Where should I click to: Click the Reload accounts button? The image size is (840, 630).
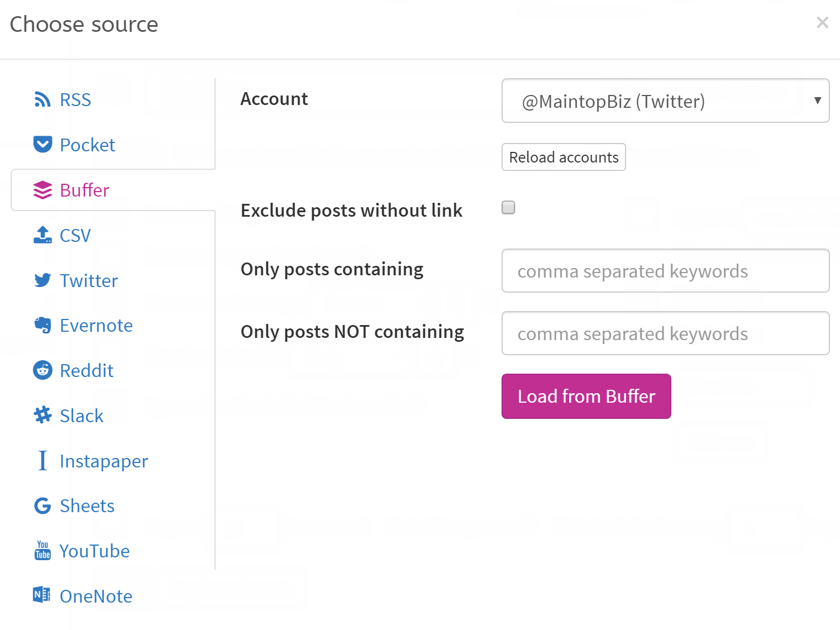tap(564, 157)
